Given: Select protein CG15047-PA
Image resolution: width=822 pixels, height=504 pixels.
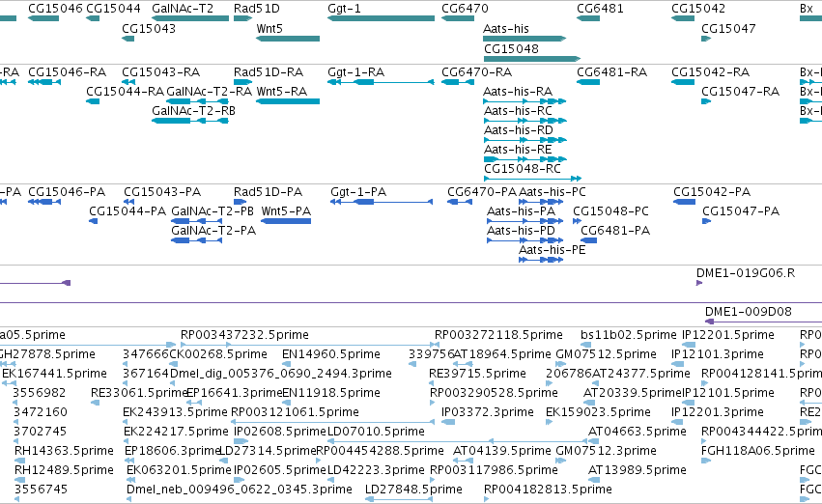Looking at the screenshot, I should (x=741, y=211).
